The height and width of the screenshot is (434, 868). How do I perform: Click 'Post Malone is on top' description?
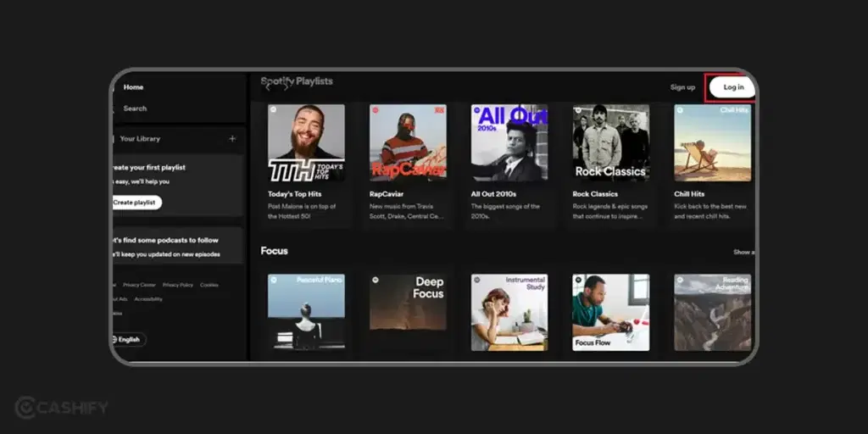click(302, 211)
